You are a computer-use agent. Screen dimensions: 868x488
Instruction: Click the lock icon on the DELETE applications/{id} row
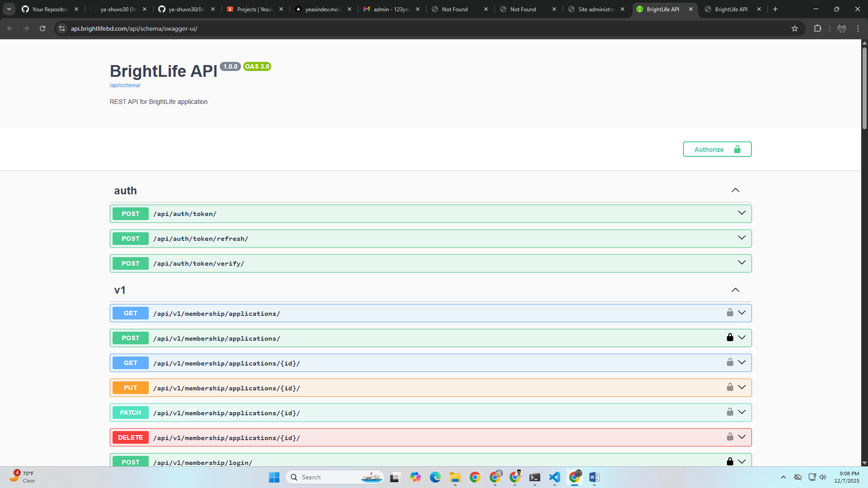tap(730, 436)
